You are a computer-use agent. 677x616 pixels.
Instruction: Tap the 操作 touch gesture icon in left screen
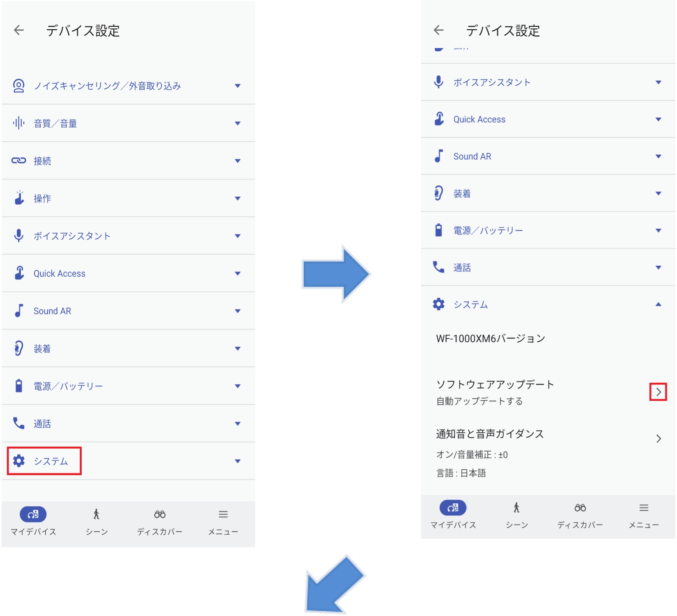click(19, 198)
